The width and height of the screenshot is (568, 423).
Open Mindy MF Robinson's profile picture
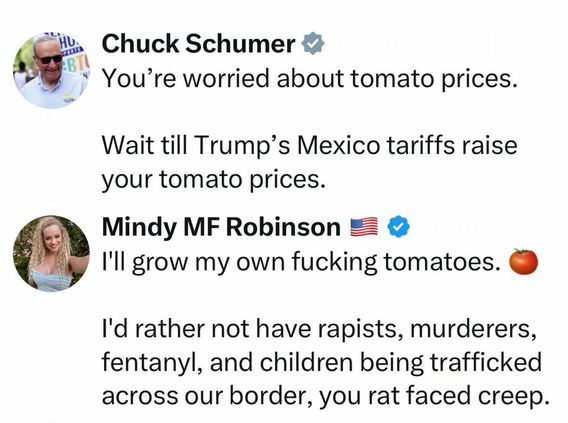point(51,254)
